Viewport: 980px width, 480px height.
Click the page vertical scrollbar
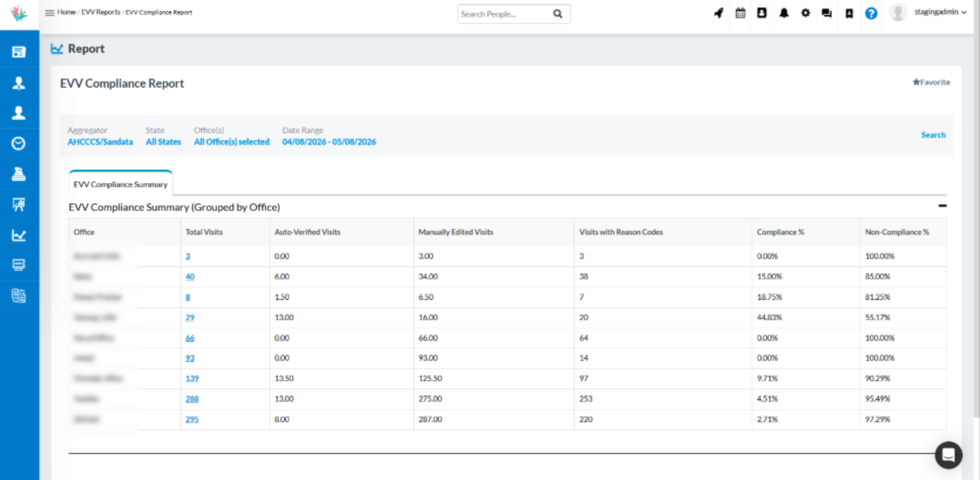point(976,209)
